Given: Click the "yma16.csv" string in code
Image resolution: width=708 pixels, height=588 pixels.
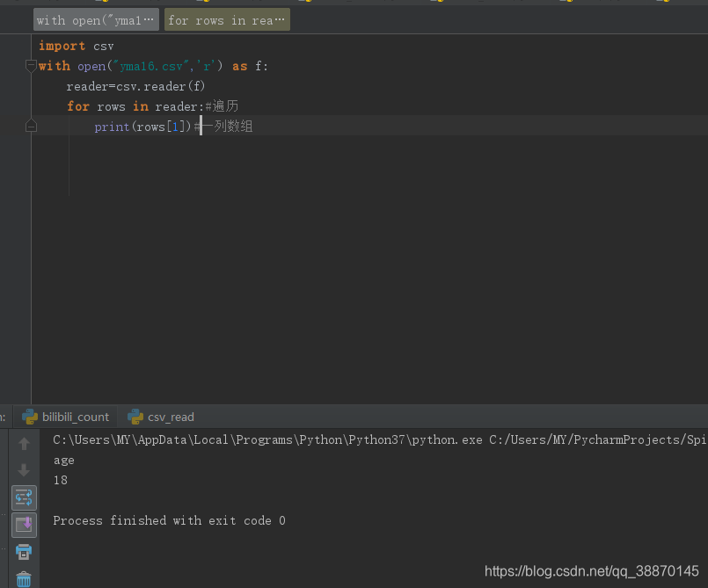Looking at the screenshot, I should (x=150, y=66).
